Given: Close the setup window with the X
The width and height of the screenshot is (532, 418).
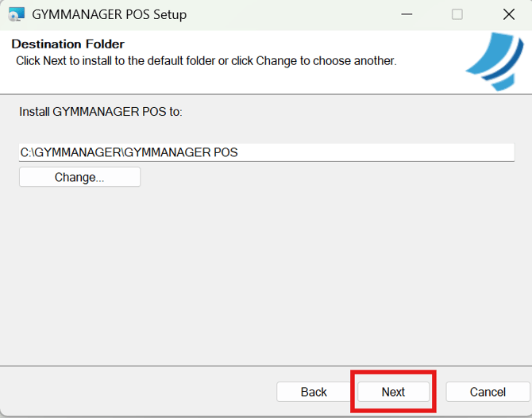Looking at the screenshot, I should click(x=509, y=14).
